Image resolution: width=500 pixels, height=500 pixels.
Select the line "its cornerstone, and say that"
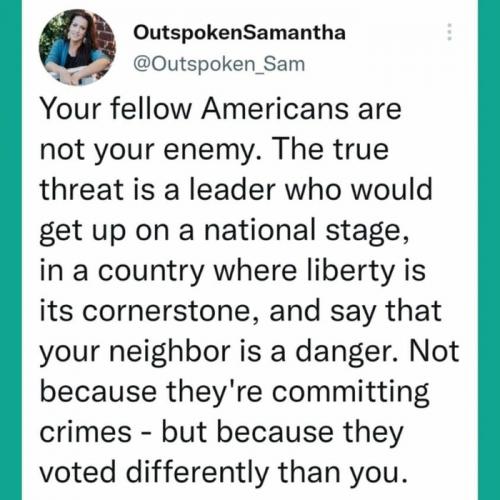240,312
